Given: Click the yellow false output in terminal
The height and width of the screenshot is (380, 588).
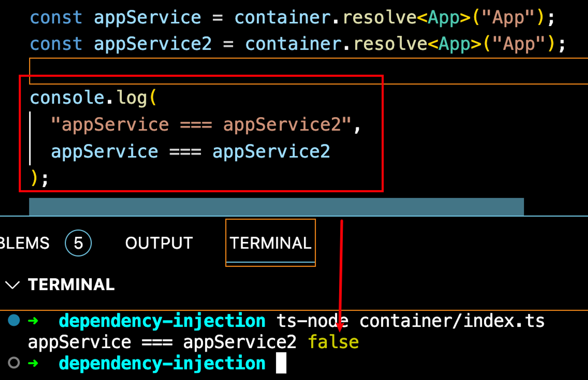Looking at the screenshot, I should click(333, 342).
